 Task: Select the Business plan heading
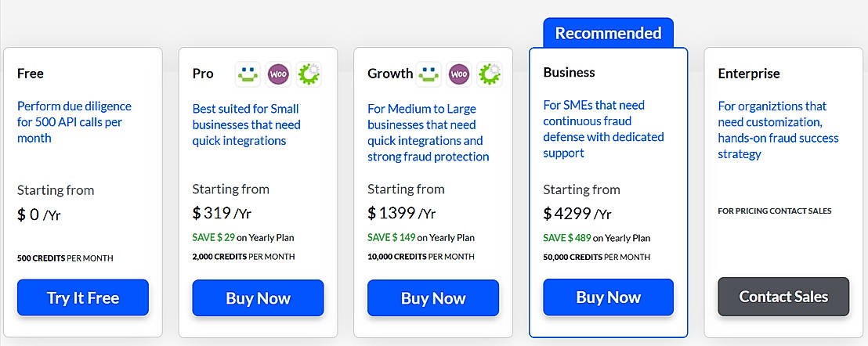569,72
